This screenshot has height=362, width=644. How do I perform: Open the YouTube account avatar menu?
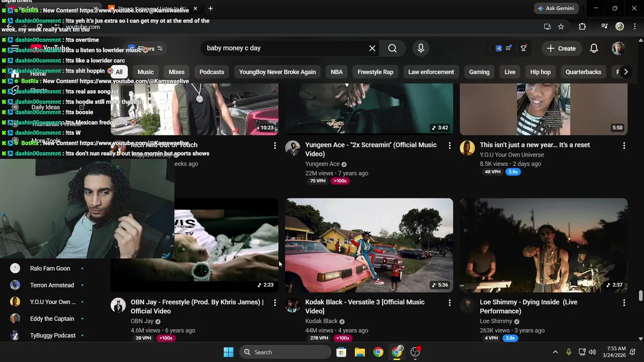pos(618,48)
